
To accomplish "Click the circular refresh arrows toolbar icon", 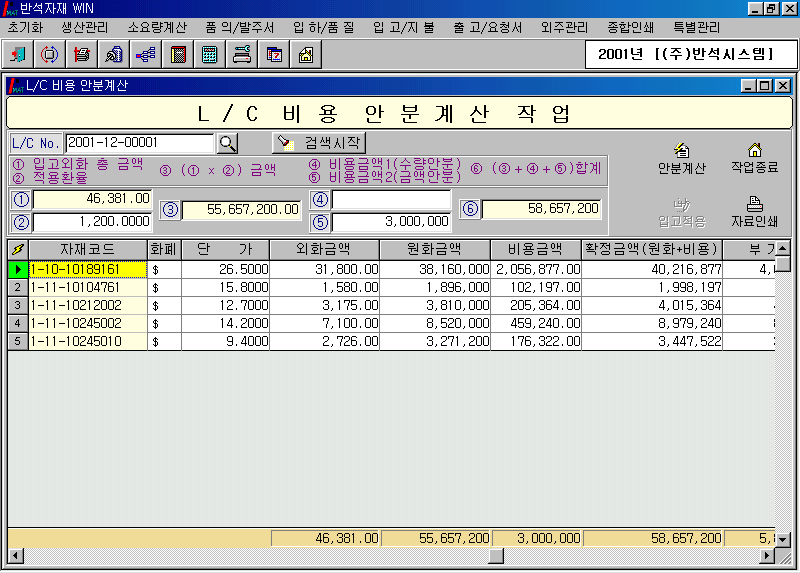I will pos(49,54).
